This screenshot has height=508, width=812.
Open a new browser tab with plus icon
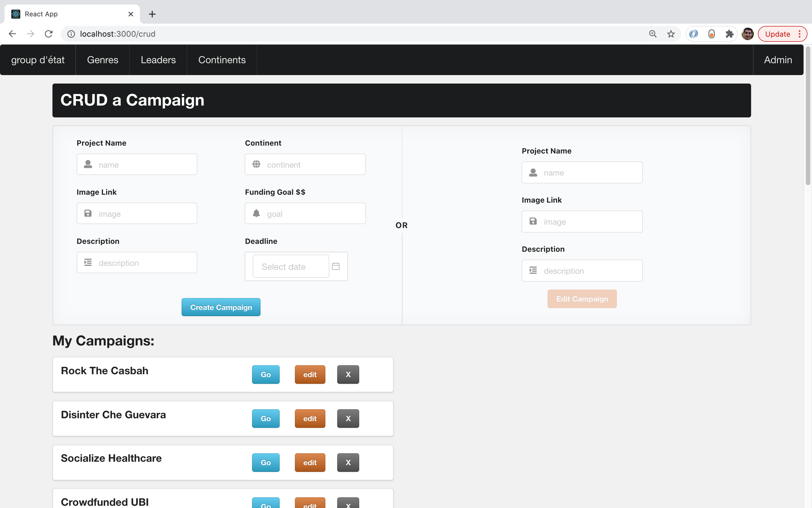click(x=152, y=14)
